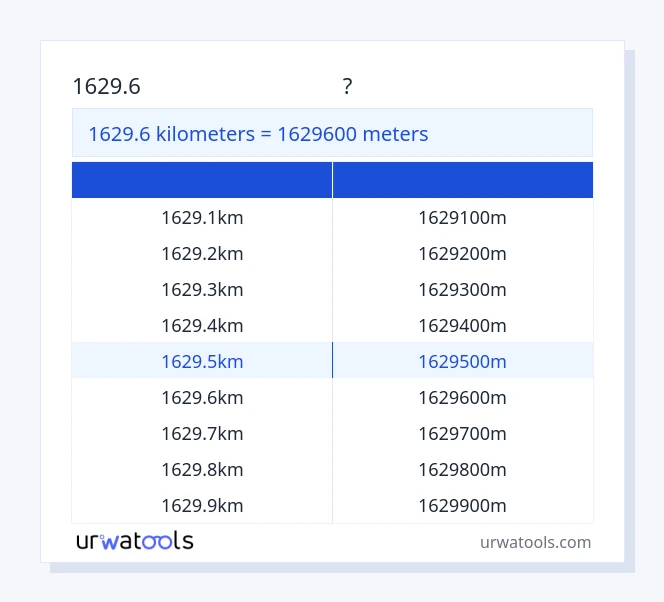This screenshot has height=602, width=664.
Task: Select the 1629.4km cell
Action: click(x=202, y=325)
